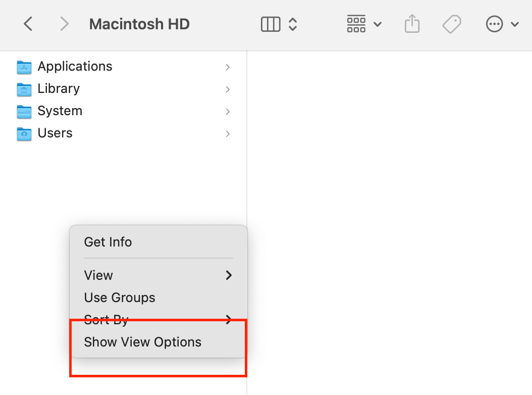
Task: Open the ellipsis More actions icon
Action: (494, 24)
